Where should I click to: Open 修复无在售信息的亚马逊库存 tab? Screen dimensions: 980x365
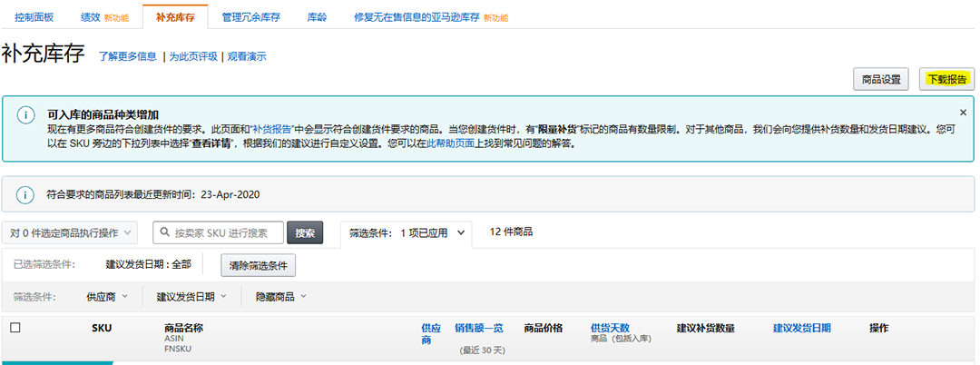pos(416,17)
